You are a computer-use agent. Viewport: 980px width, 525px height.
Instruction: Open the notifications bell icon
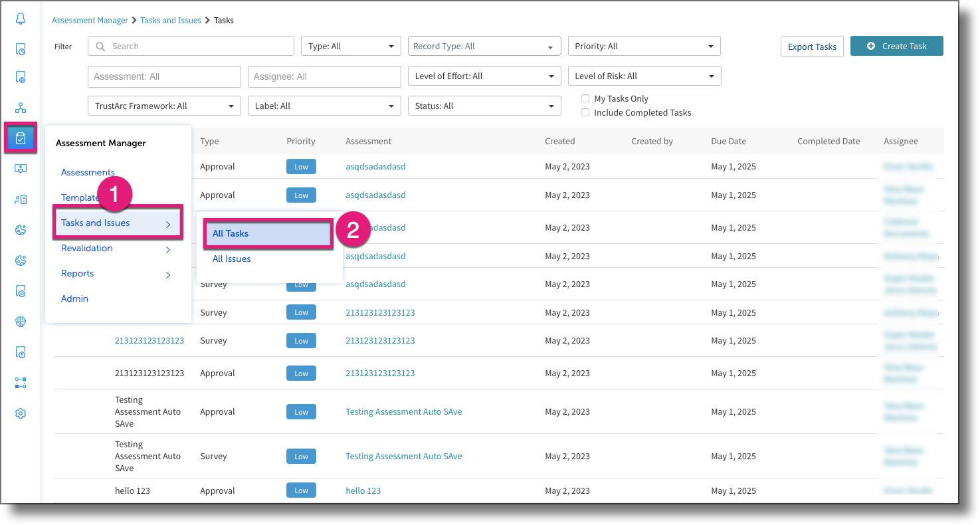pos(21,20)
